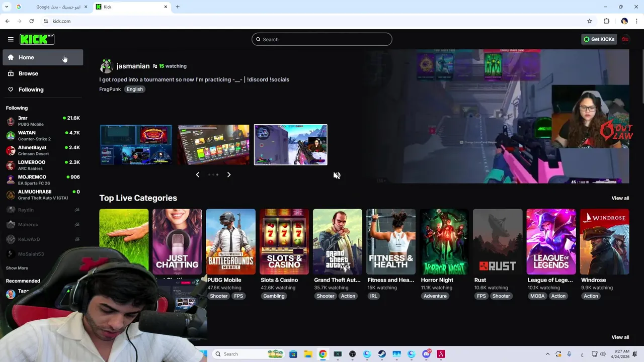
Task: Click IRL tag under Fitness and Health
Action: pyautogui.click(x=373, y=296)
